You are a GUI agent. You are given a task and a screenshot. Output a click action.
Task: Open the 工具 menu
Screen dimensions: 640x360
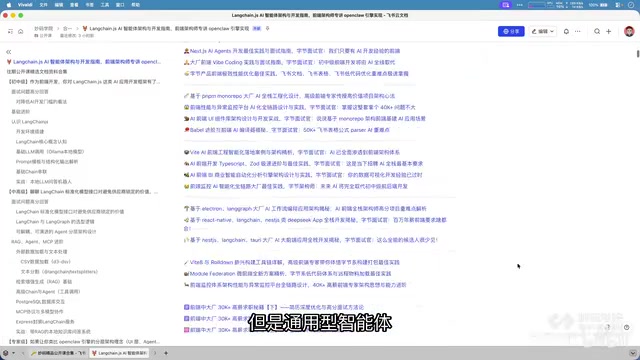(105, 5)
